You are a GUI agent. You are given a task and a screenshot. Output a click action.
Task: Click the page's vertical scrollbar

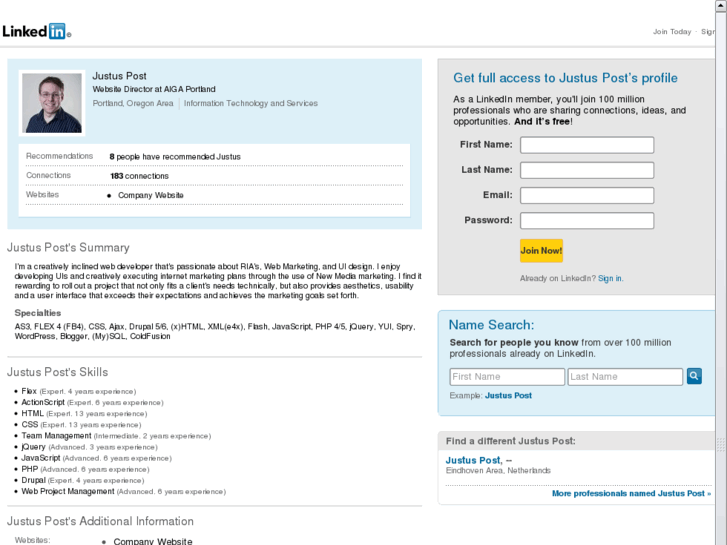pyautogui.click(x=721, y=278)
